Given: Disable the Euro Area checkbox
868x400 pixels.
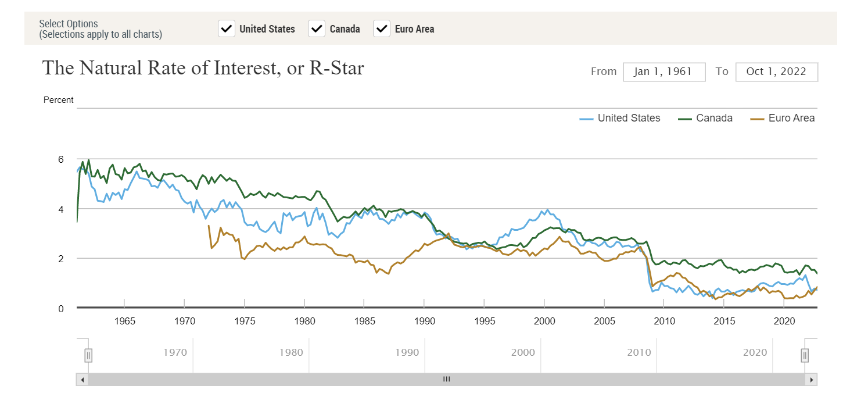Looking at the screenshot, I should (382, 28).
